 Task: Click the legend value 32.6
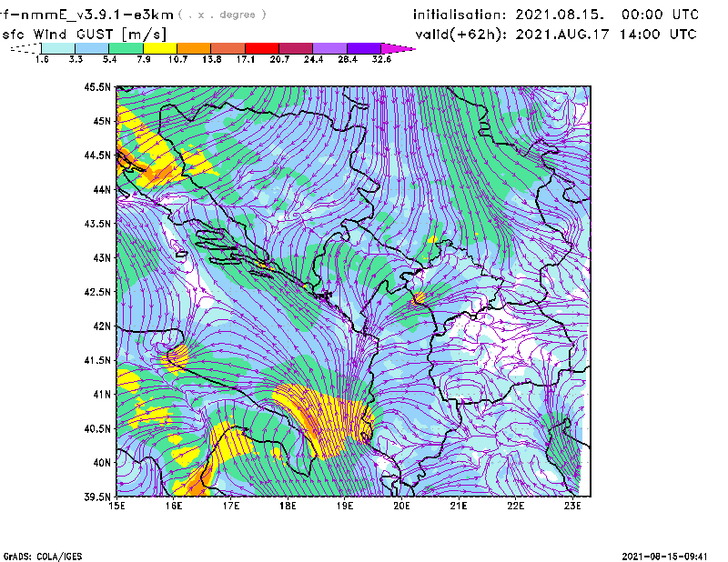click(x=381, y=59)
